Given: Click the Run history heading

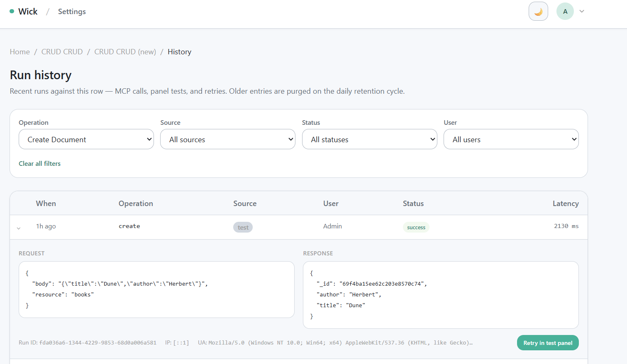Looking at the screenshot, I should (41, 75).
